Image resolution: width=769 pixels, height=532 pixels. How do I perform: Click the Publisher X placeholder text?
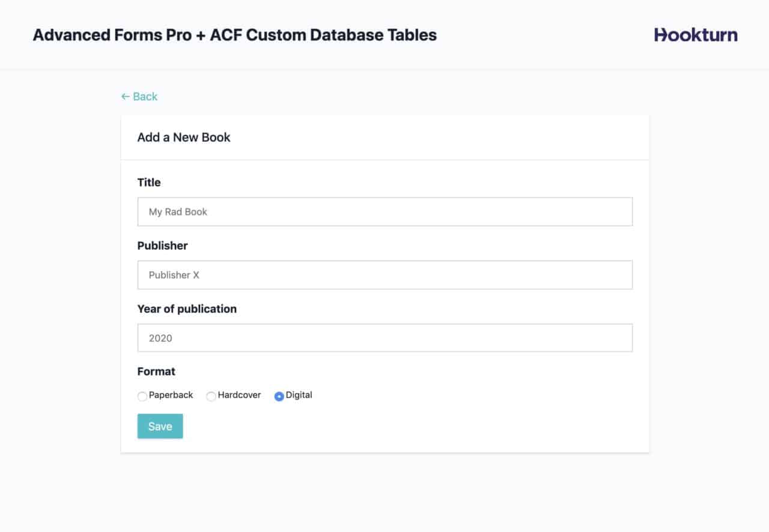pos(174,274)
